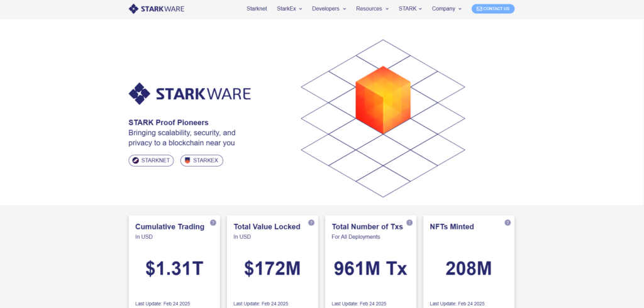Click the Cumulative Trading heading
The height and width of the screenshot is (308, 644).
point(170,227)
